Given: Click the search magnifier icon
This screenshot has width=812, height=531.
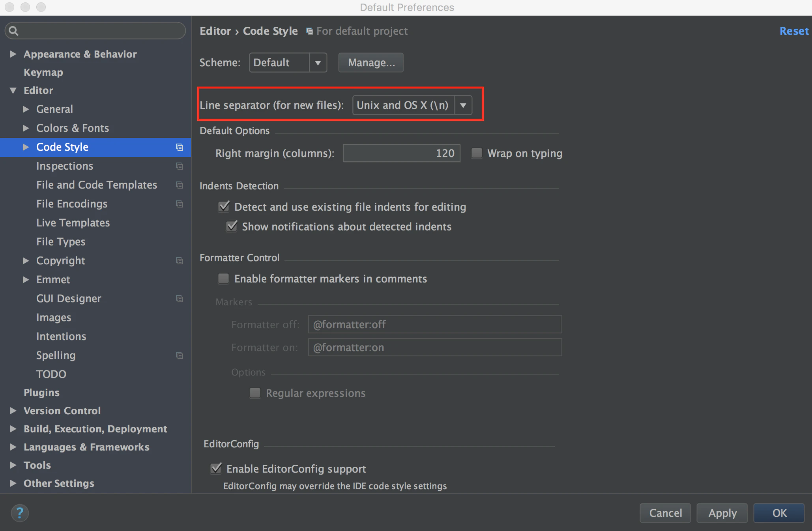Looking at the screenshot, I should click(13, 31).
